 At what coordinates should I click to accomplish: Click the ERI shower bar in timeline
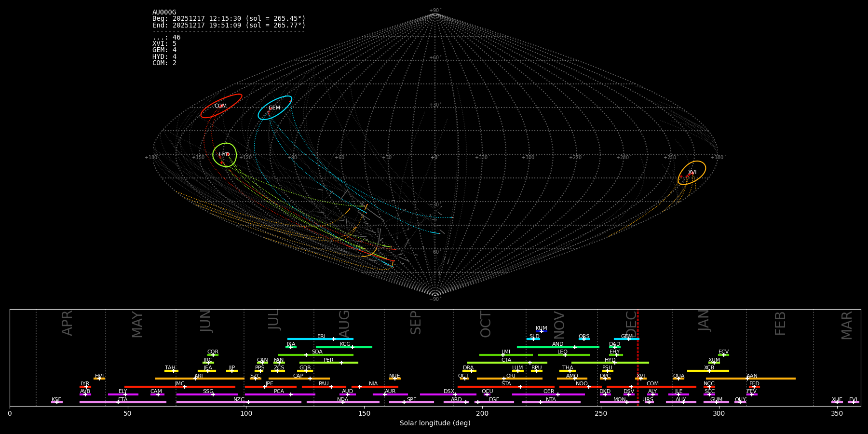(320, 339)
